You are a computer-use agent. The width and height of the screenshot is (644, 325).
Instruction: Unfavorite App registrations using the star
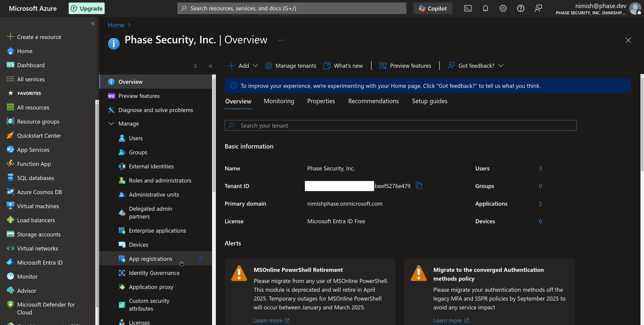tap(200, 259)
